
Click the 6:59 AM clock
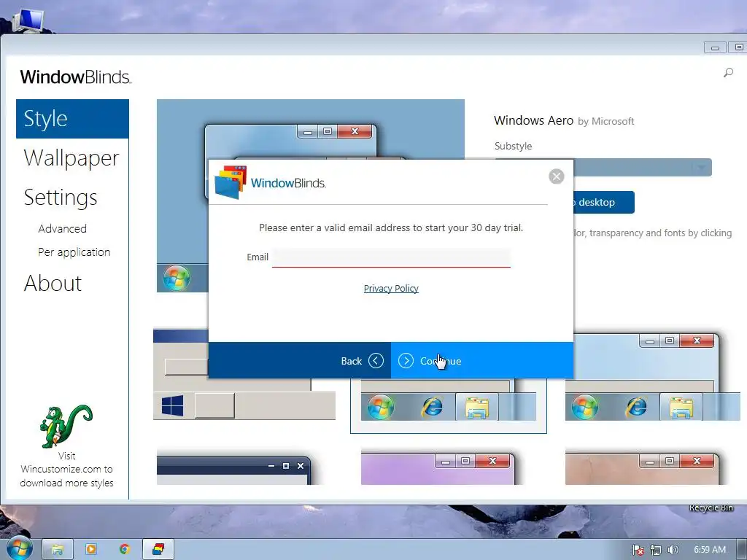point(709,550)
